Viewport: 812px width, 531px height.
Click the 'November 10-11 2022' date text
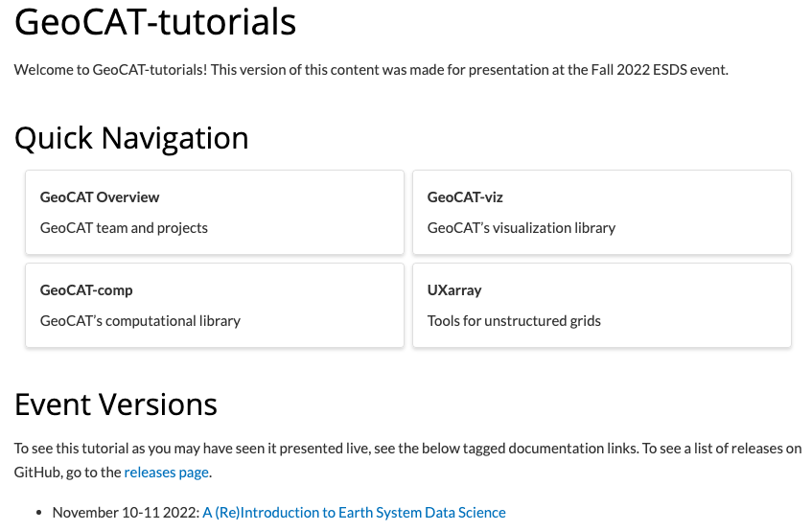125,513
